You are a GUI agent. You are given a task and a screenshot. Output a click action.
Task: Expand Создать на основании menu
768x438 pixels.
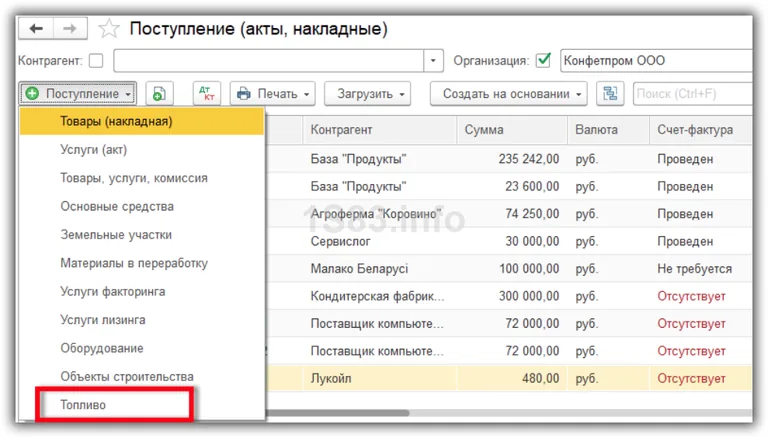coord(508,94)
